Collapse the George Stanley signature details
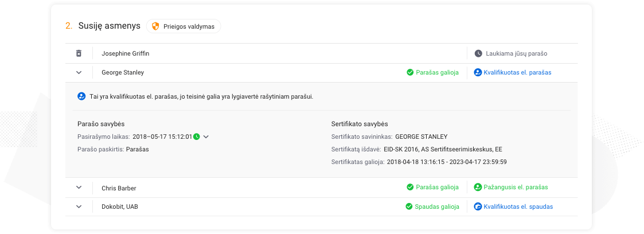 tap(79, 72)
